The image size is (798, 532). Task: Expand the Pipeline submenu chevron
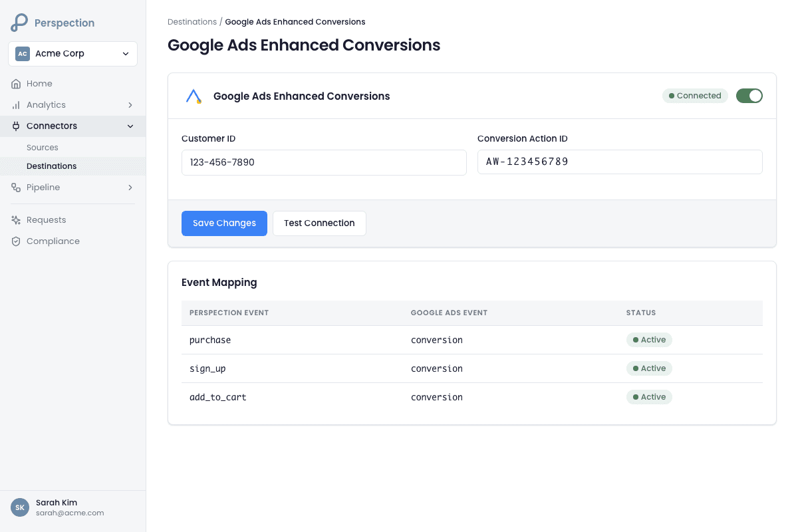pyautogui.click(x=130, y=188)
